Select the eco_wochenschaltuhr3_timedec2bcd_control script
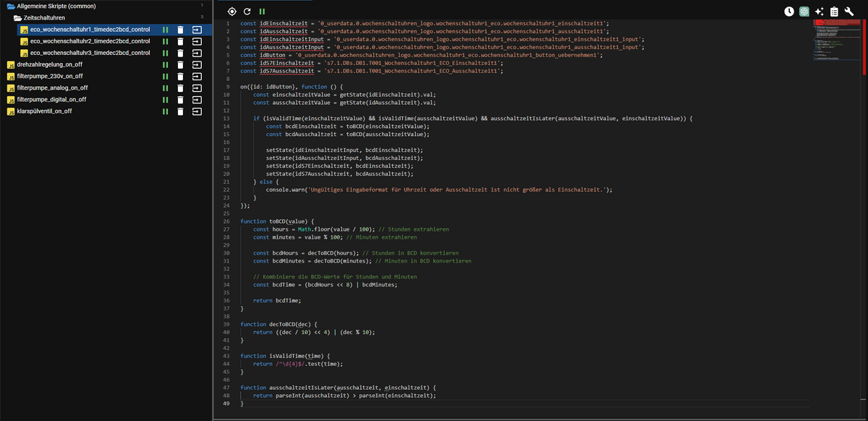The width and height of the screenshot is (868, 421). tap(90, 53)
